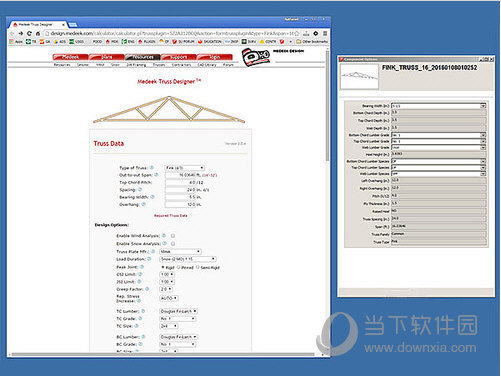Enable Snow Analysis checkbox
The image size is (501, 377).
[173, 244]
